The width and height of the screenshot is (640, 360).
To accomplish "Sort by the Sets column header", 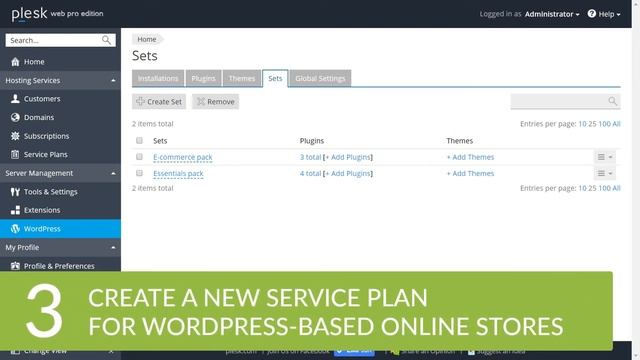I will (x=160, y=141).
